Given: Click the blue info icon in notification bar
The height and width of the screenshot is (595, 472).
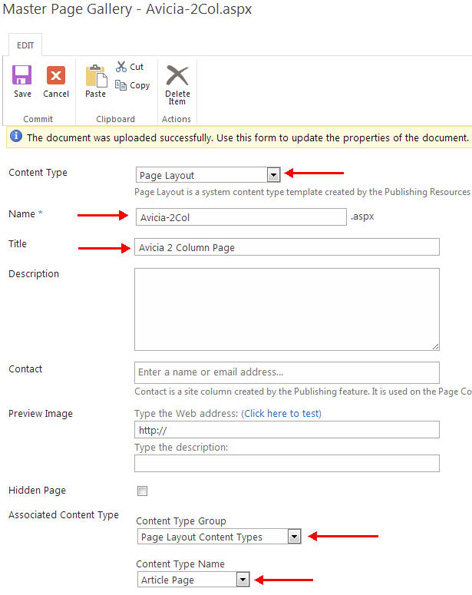Looking at the screenshot, I should click(x=16, y=136).
